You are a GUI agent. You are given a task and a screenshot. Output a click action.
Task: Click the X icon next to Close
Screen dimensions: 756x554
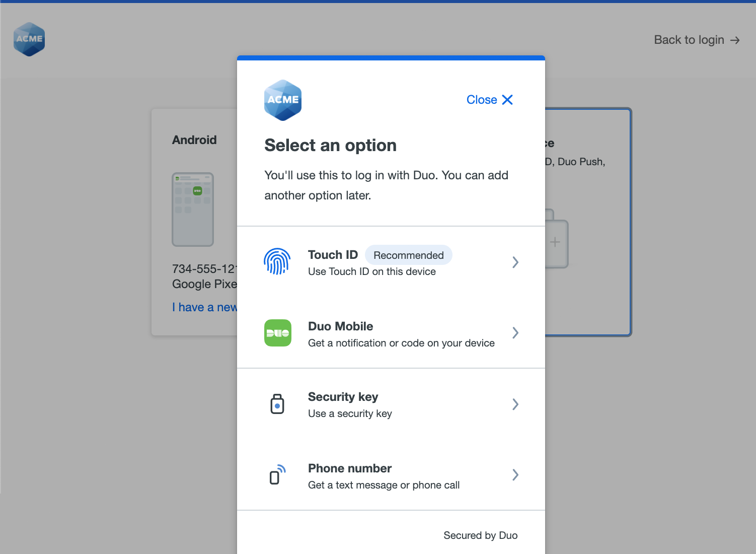(508, 99)
